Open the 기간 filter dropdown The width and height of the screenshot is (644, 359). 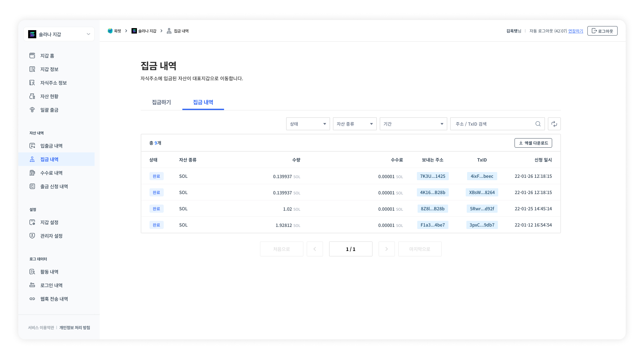(414, 124)
